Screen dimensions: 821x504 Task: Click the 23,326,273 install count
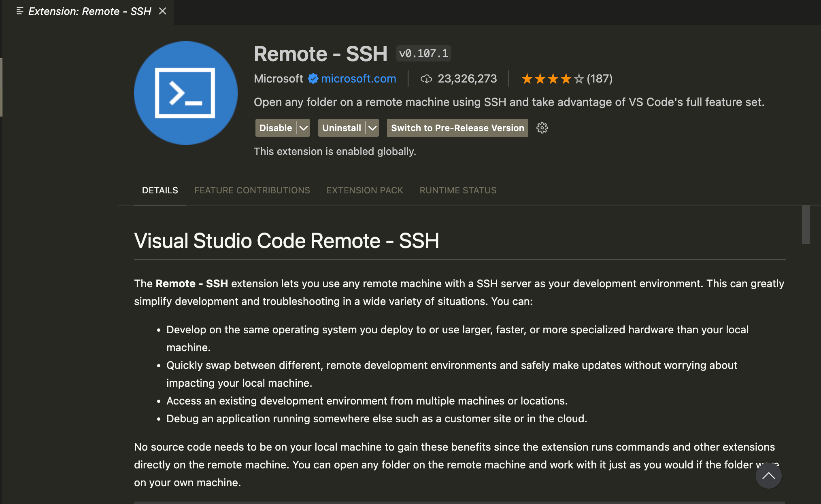(467, 78)
